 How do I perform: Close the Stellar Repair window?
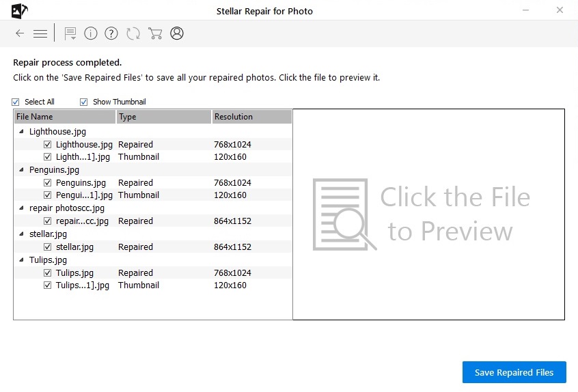[x=560, y=10]
